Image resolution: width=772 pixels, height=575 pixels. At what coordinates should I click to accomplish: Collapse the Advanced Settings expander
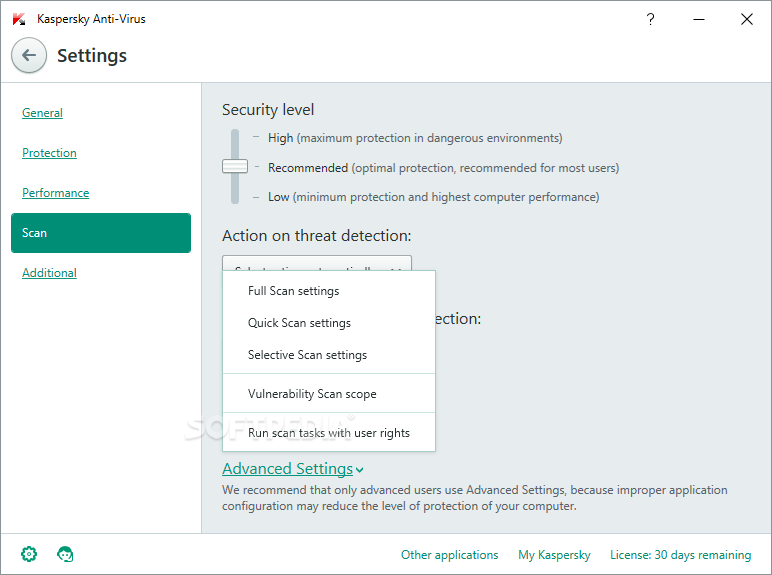pyautogui.click(x=293, y=469)
